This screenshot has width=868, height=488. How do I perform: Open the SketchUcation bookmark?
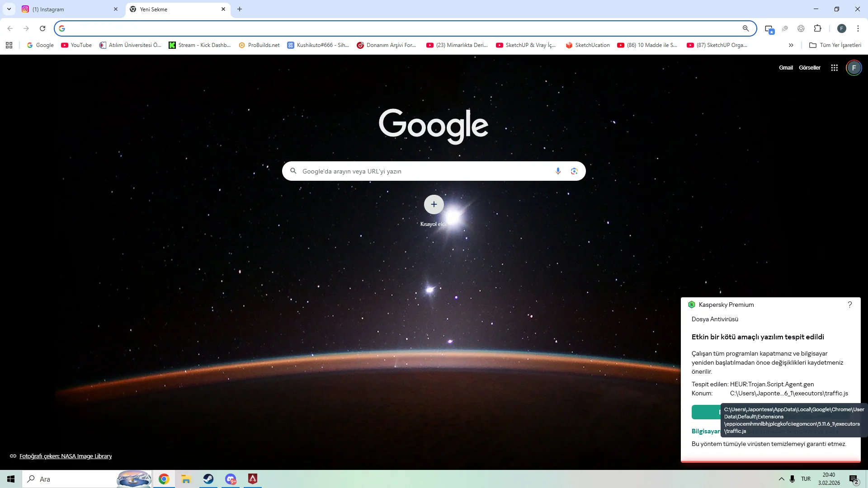coord(588,45)
